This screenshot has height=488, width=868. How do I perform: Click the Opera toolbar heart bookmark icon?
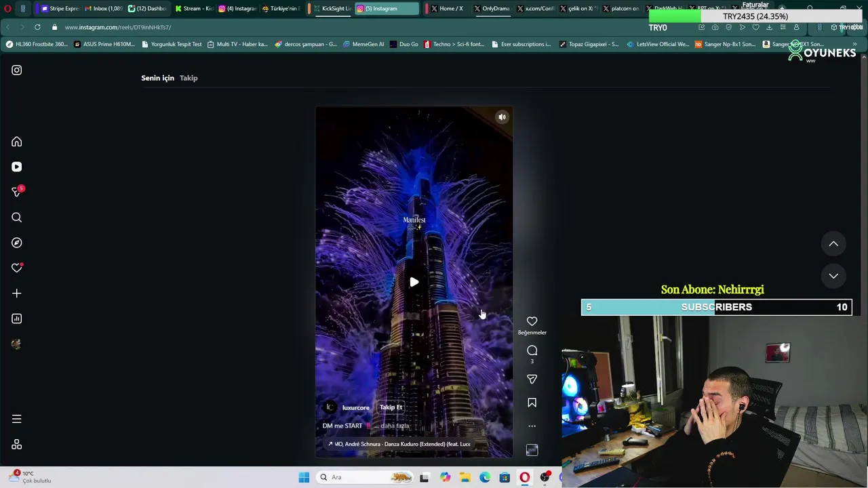click(755, 27)
